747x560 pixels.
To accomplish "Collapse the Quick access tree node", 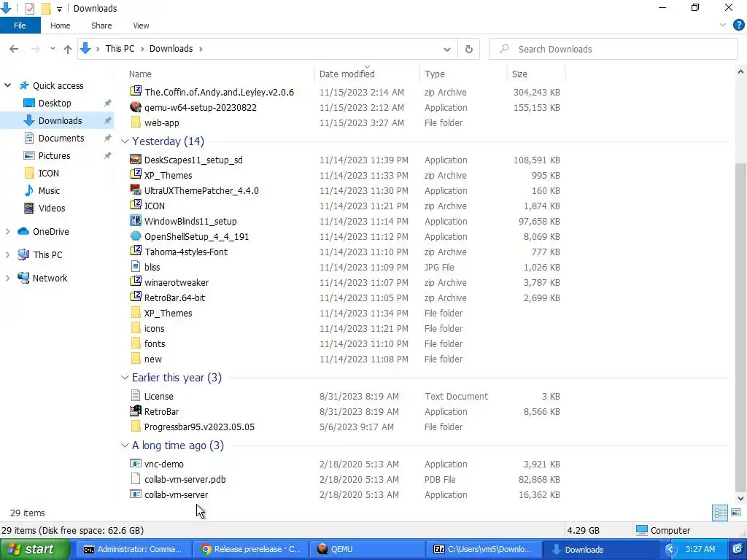I will pos(7,85).
